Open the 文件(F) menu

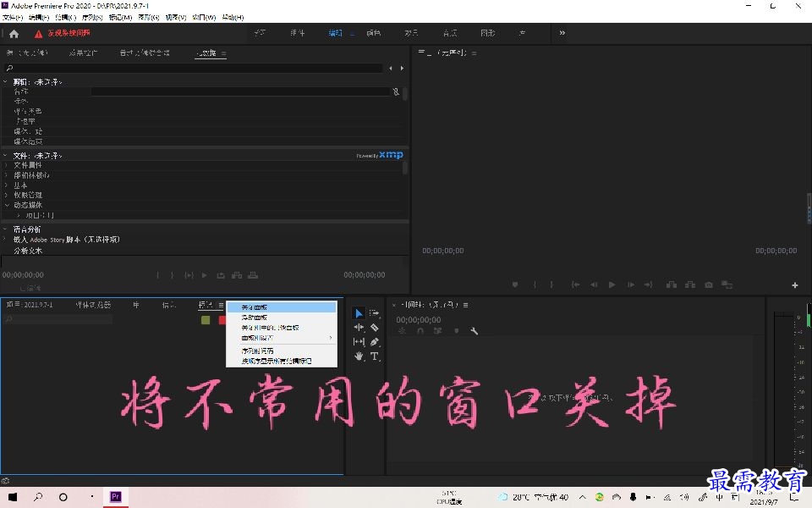tap(13, 17)
